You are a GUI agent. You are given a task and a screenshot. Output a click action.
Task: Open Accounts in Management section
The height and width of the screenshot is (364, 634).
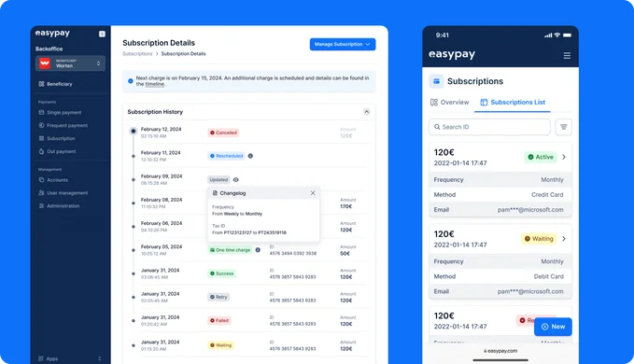pyautogui.click(x=57, y=180)
